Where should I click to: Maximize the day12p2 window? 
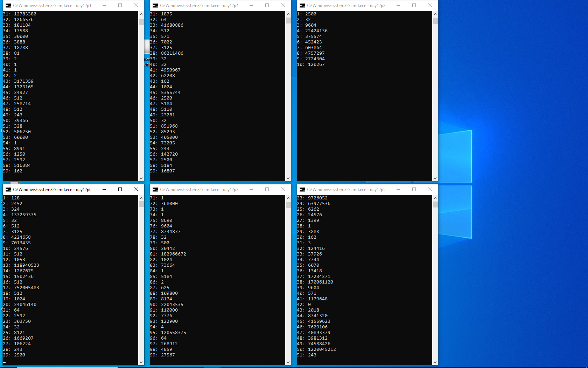(x=414, y=6)
